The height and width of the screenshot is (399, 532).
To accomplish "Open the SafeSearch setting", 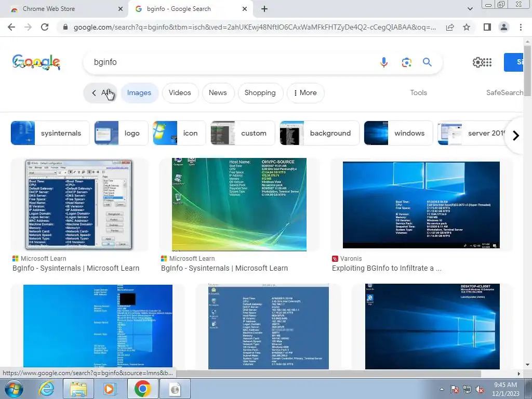I will click(505, 92).
